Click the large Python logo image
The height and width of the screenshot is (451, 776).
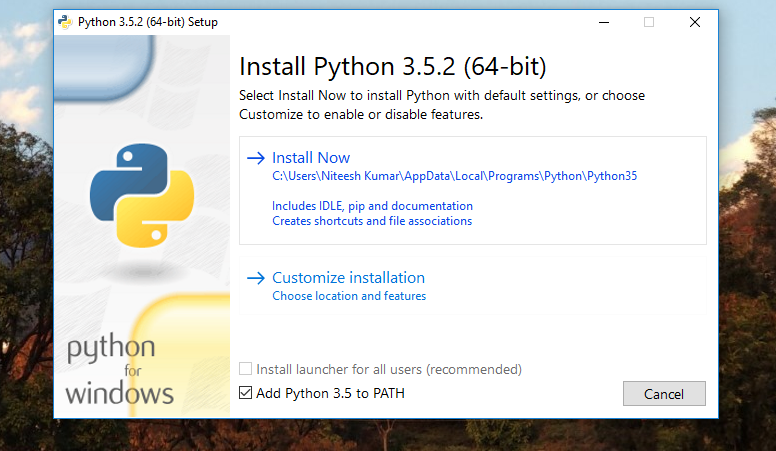click(142, 196)
